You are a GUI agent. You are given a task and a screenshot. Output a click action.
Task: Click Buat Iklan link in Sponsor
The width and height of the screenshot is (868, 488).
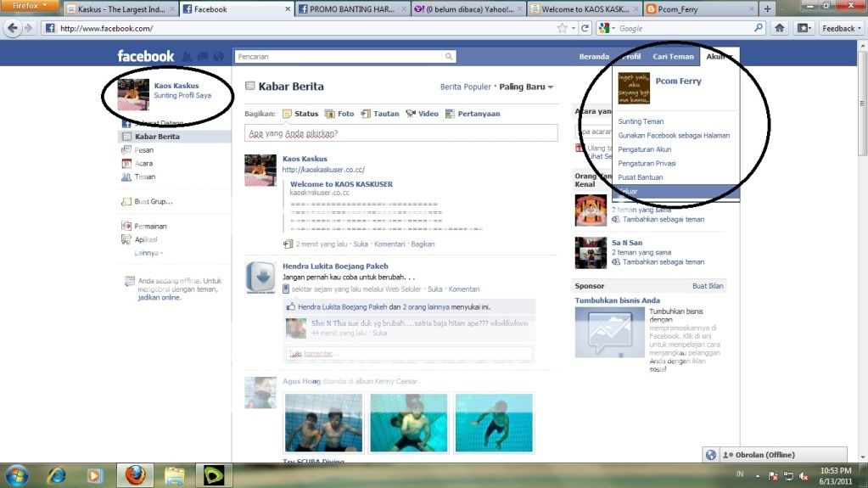[x=708, y=286]
